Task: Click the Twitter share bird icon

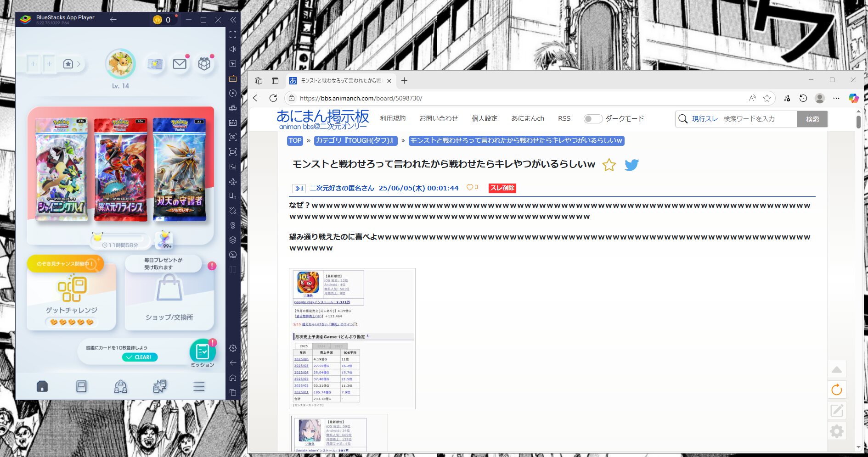Action: (x=631, y=165)
